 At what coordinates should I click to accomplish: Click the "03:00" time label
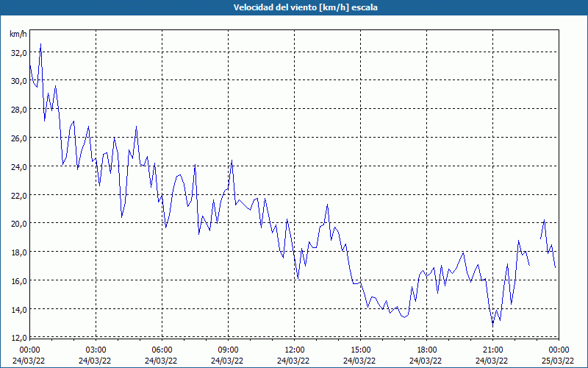96,350
